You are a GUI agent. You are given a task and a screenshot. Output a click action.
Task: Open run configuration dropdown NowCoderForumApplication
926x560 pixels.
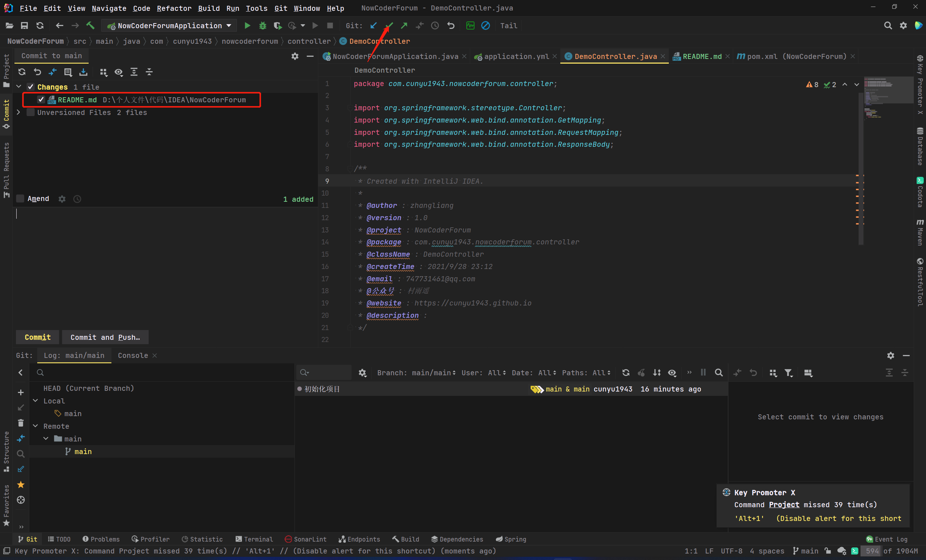(169, 26)
